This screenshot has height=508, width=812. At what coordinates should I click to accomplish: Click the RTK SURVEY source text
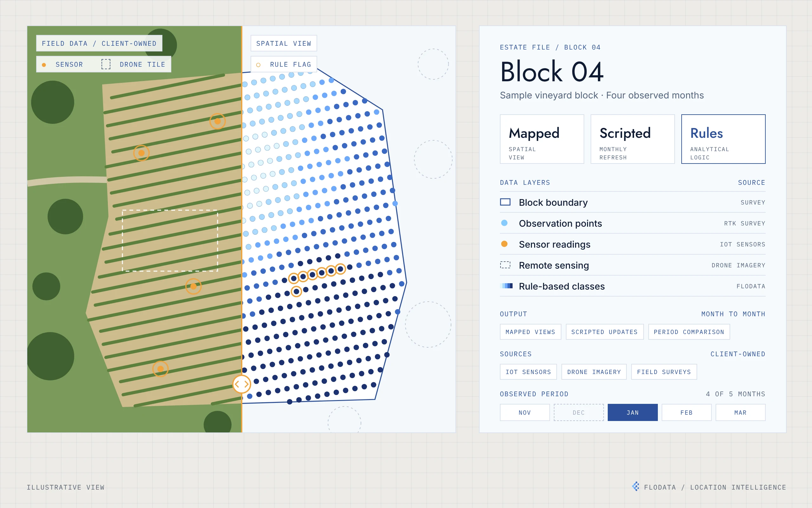(744, 224)
